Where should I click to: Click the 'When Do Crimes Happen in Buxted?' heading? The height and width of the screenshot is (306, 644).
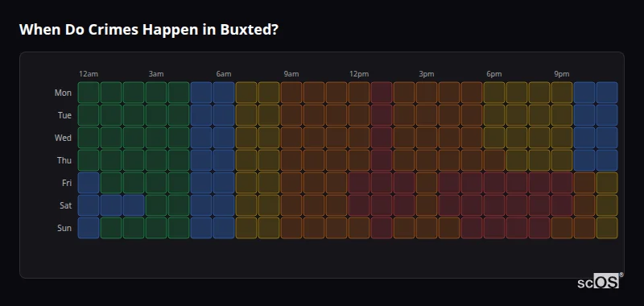click(149, 30)
